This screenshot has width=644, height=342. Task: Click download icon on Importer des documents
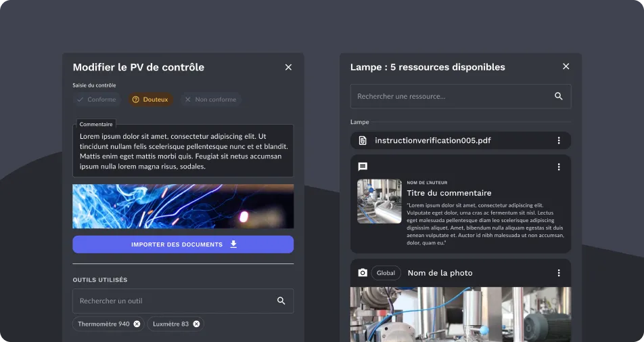pyautogui.click(x=233, y=244)
